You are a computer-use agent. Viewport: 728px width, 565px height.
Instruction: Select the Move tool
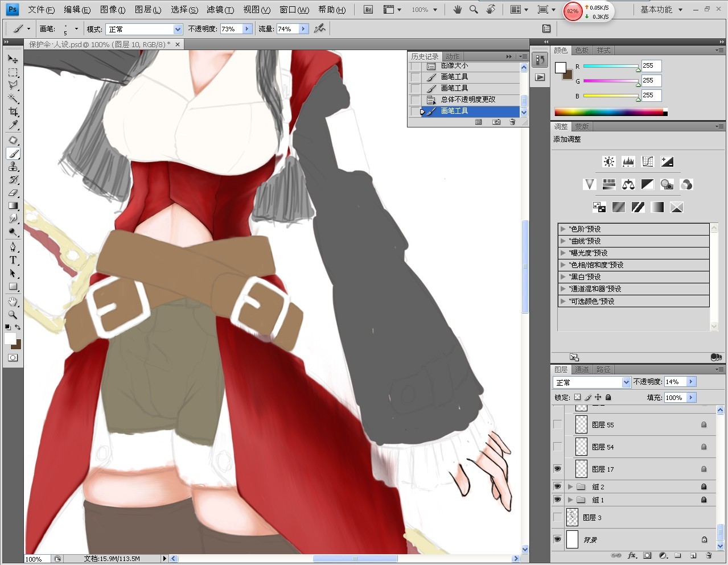point(13,59)
